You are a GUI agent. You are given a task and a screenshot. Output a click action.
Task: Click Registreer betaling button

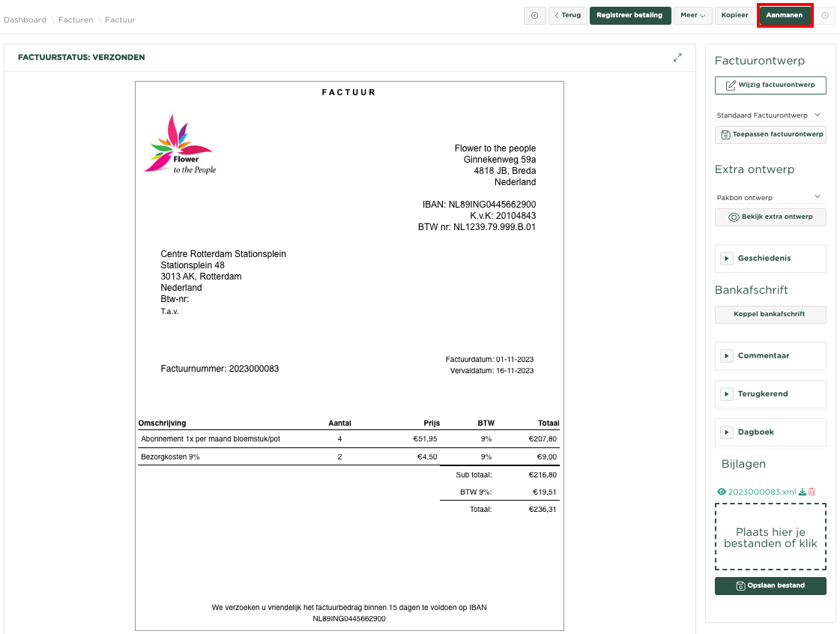coord(629,16)
